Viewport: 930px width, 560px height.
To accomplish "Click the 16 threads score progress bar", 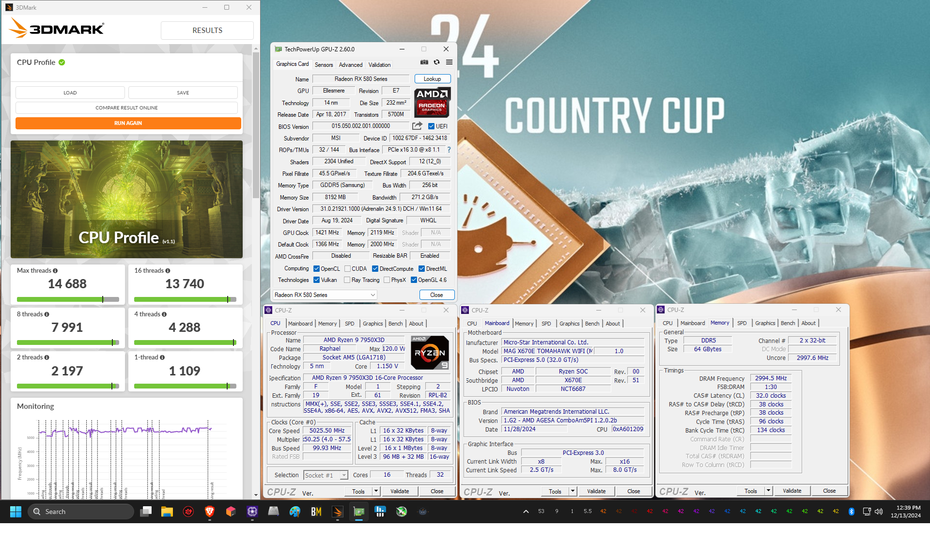I will [185, 299].
